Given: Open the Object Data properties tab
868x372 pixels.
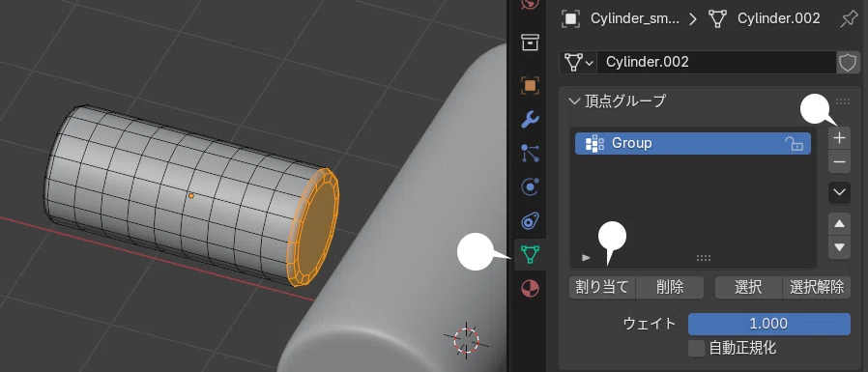Looking at the screenshot, I should [531, 255].
